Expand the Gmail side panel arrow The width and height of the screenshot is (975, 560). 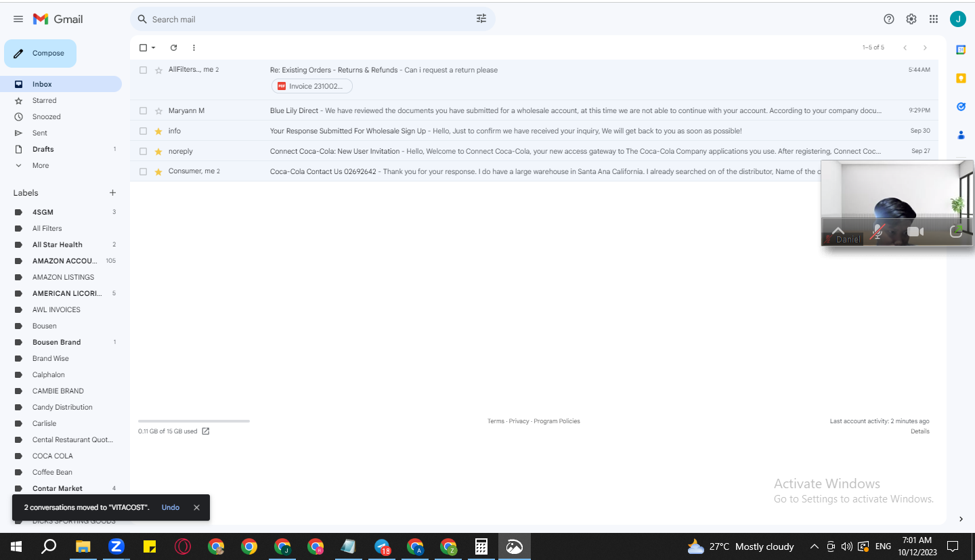coord(960,519)
